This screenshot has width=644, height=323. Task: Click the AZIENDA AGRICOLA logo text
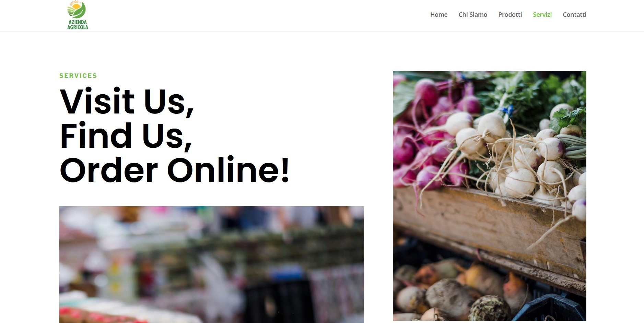click(78, 25)
